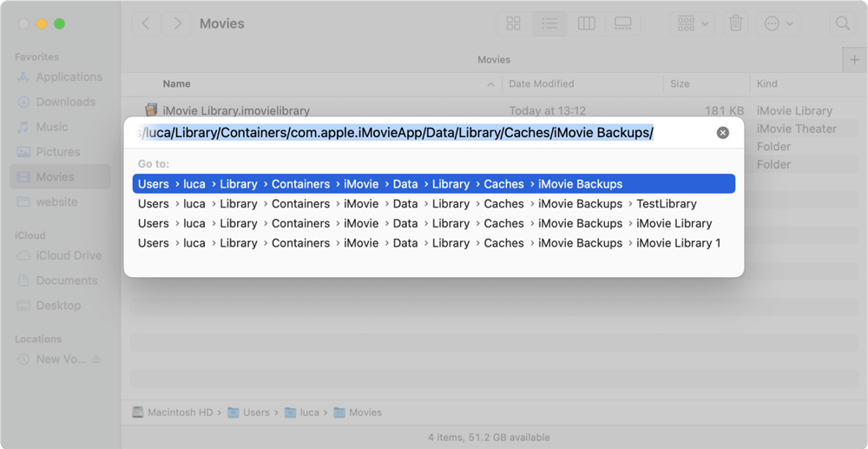Switch Finder to icon view
This screenshot has width=868, height=449.
click(x=514, y=23)
